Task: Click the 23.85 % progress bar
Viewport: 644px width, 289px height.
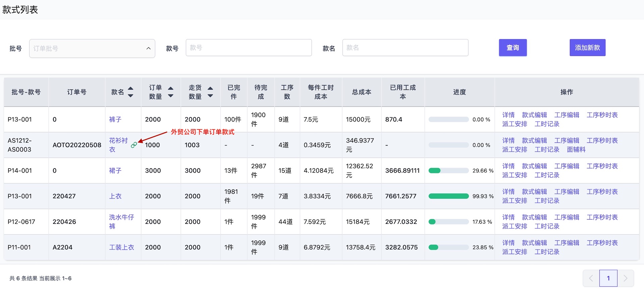Action: (449, 247)
